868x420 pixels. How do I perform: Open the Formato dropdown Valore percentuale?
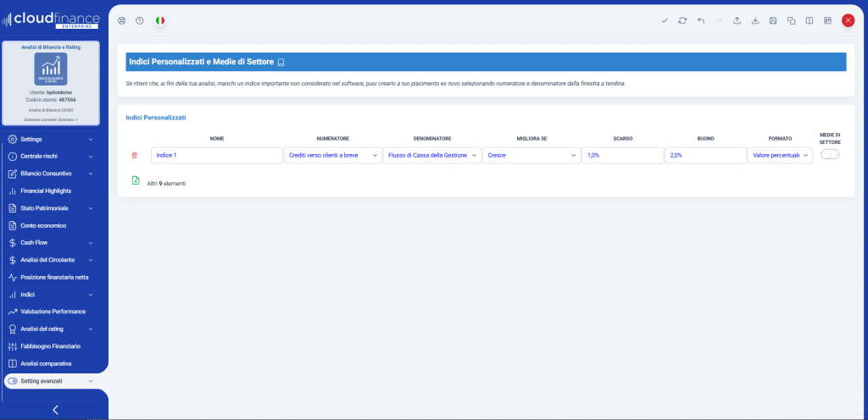click(x=780, y=155)
